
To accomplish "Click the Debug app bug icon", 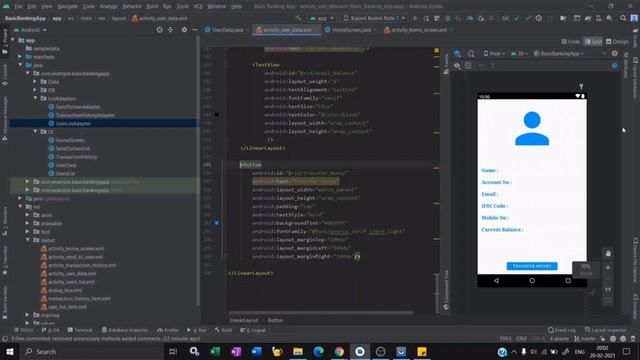I will (x=448, y=18).
